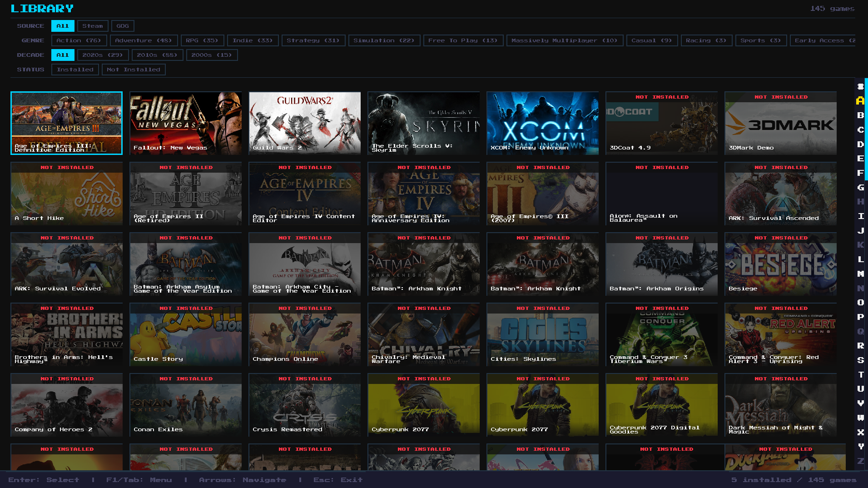Viewport: 868px width, 488px height.
Task: Select letter M in the alphabet sidebar
Action: [x=860, y=274]
